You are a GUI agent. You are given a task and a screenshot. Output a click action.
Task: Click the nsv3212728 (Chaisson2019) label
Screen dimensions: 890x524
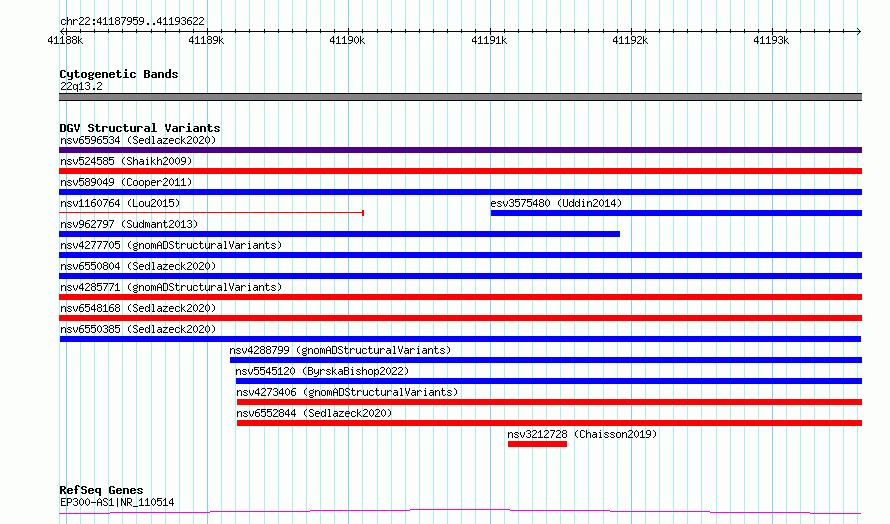[582, 434]
